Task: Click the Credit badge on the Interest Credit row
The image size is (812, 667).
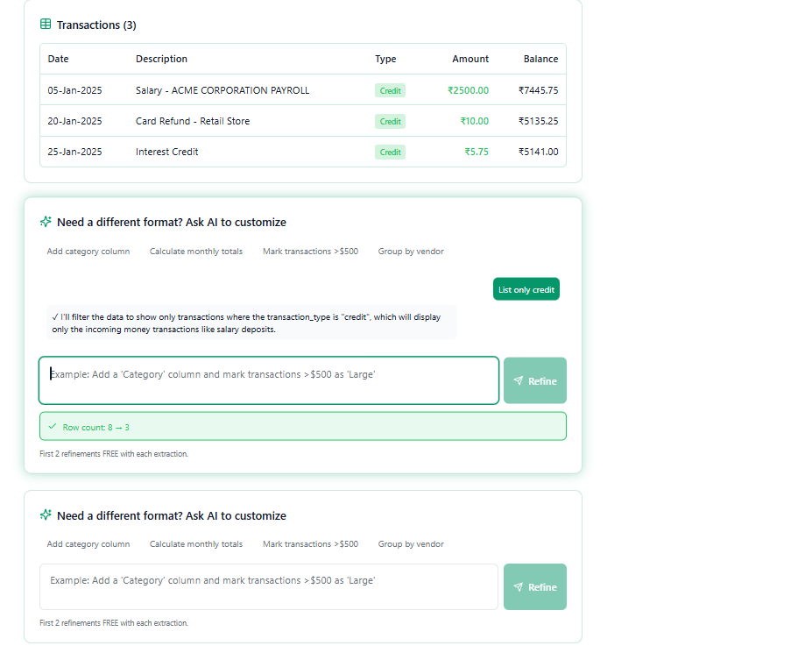Action: (389, 152)
